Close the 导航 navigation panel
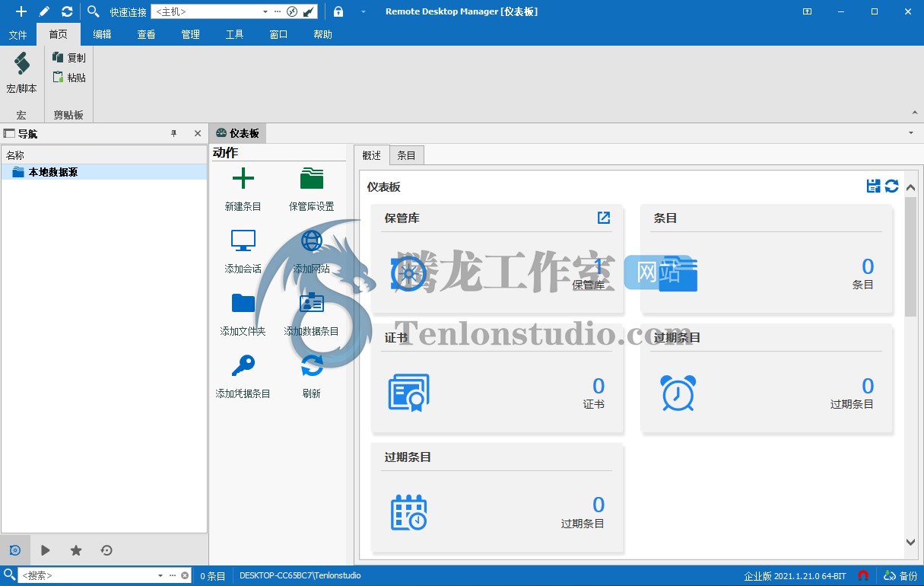 pos(198,133)
